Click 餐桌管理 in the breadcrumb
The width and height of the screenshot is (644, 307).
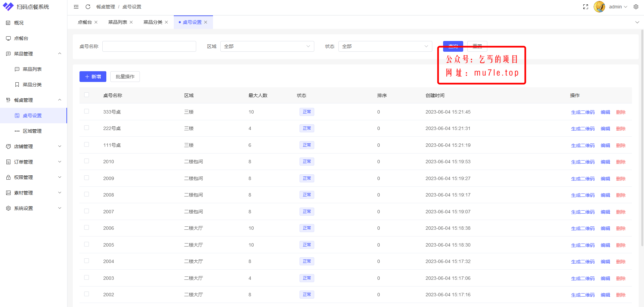click(106, 7)
